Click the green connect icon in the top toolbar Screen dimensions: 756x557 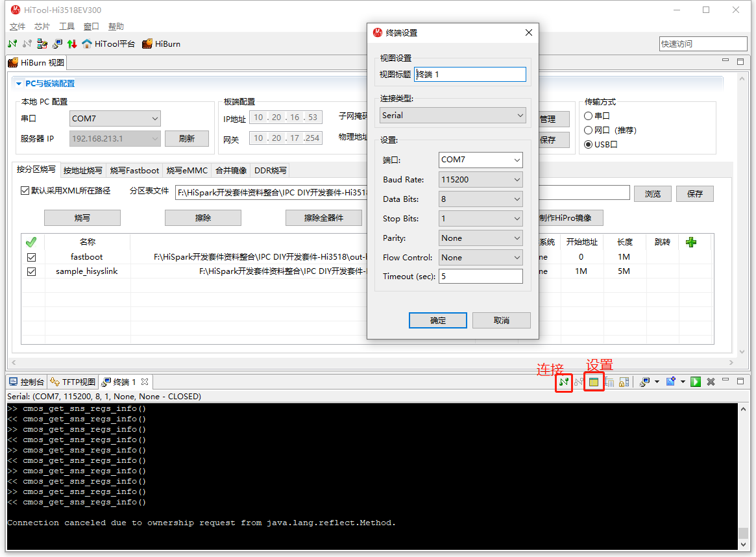pos(12,44)
